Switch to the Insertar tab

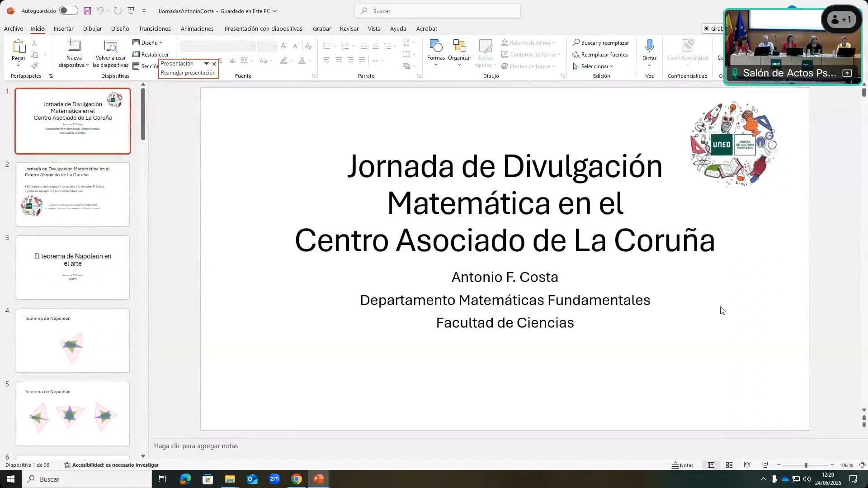pyautogui.click(x=63, y=28)
